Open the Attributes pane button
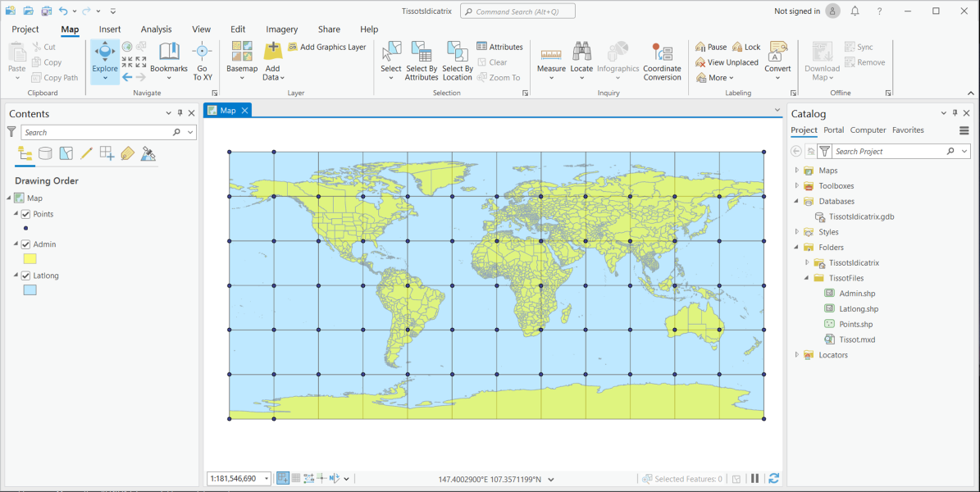Image resolution: width=980 pixels, height=492 pixels. pyautogui.click(x=499, y=47)
